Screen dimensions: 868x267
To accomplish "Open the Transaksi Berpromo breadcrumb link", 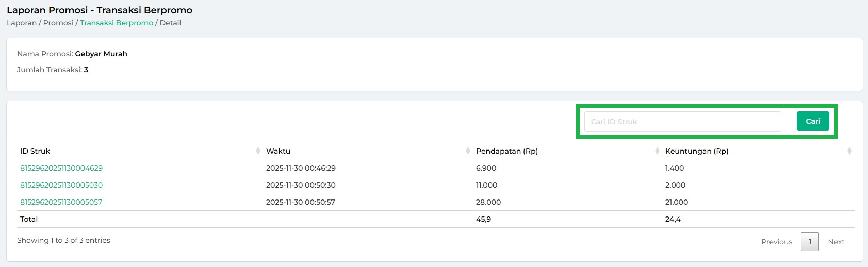I will pos(117,23).
